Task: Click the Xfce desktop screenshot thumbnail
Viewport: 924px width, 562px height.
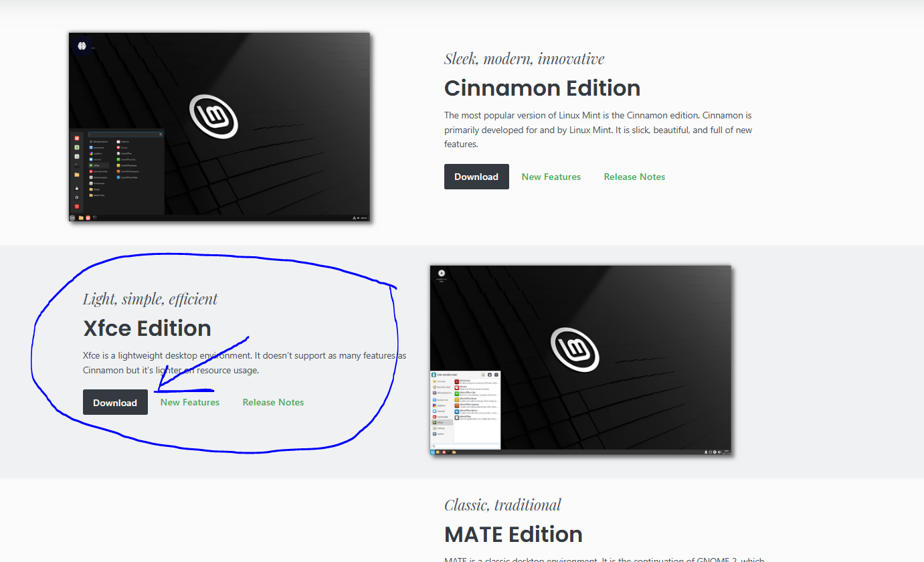Action: (x=581, y=361)
